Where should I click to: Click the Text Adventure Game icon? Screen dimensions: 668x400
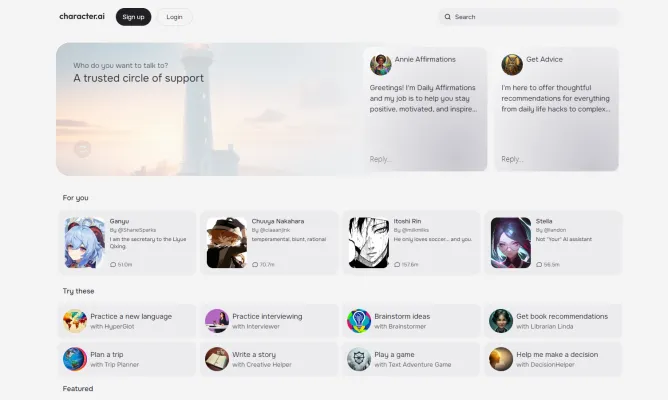(358, 359)
